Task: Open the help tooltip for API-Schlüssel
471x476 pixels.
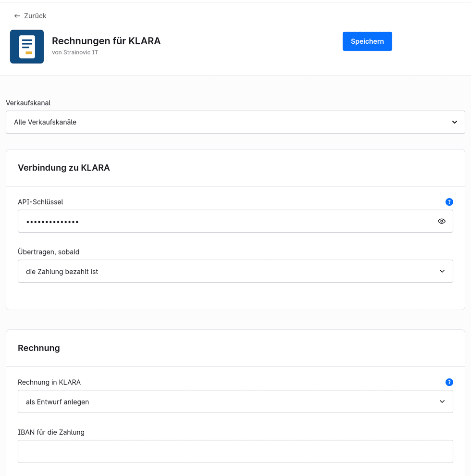Action: click(x=449, y=202)
